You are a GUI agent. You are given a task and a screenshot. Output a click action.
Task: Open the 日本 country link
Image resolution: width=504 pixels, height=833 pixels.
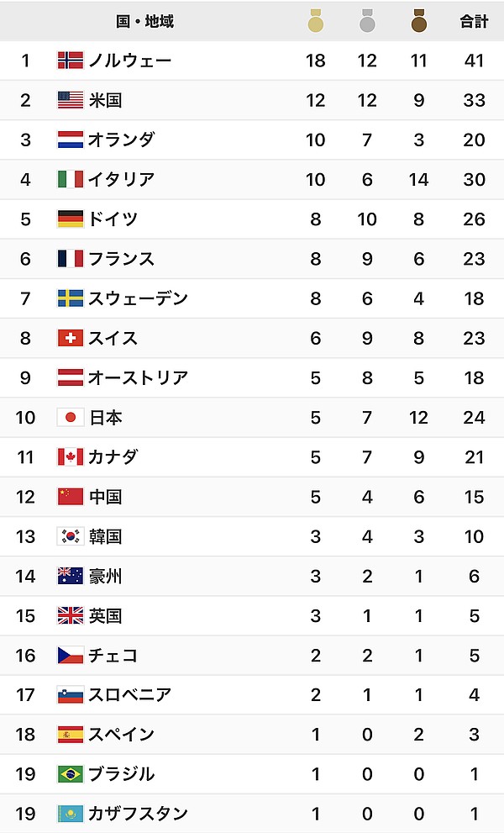(x=105, y=417)
